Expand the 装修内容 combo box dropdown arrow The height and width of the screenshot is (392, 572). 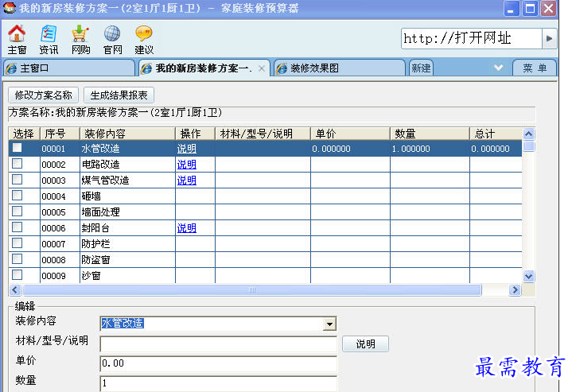pos(329,324)
